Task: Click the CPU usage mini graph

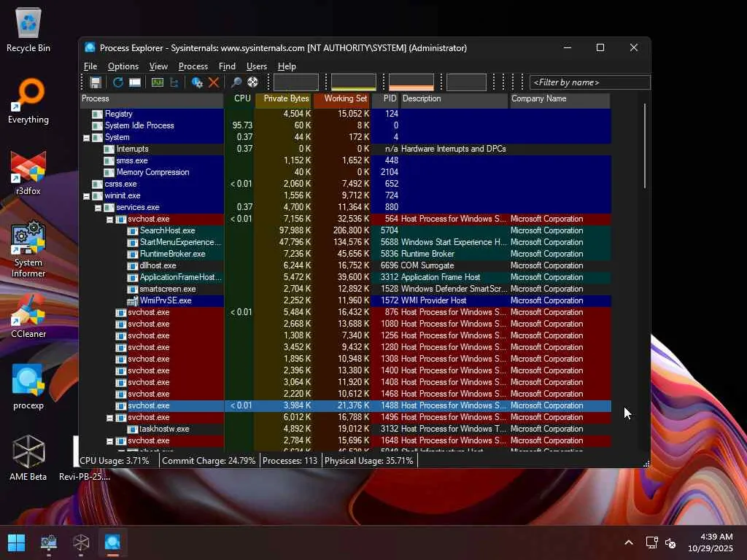Action: [296, 82]
